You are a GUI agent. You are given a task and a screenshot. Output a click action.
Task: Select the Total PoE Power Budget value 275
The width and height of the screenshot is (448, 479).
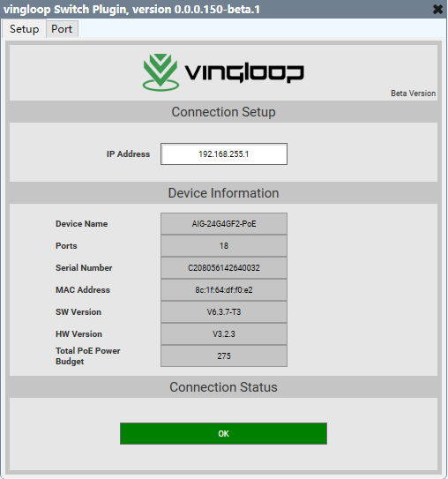tap(224, 356)
